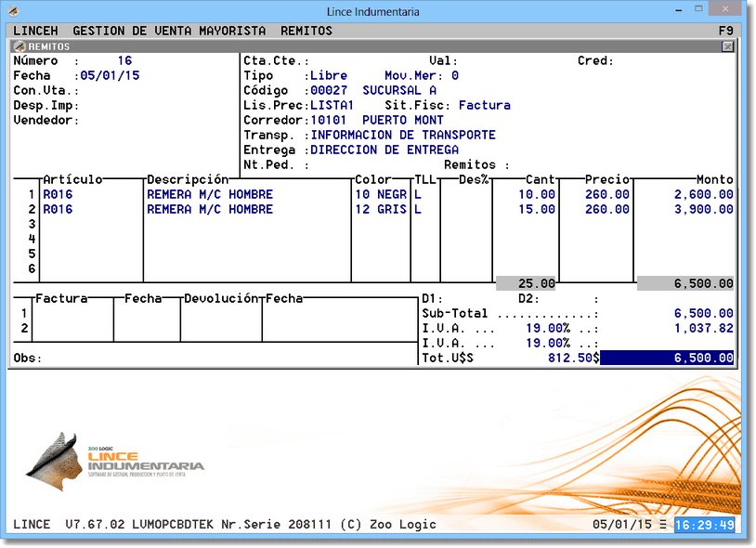Viewport: 756px width, 548px height.
Task: Click the Con.Vta. label
Action: click(46, 91)
